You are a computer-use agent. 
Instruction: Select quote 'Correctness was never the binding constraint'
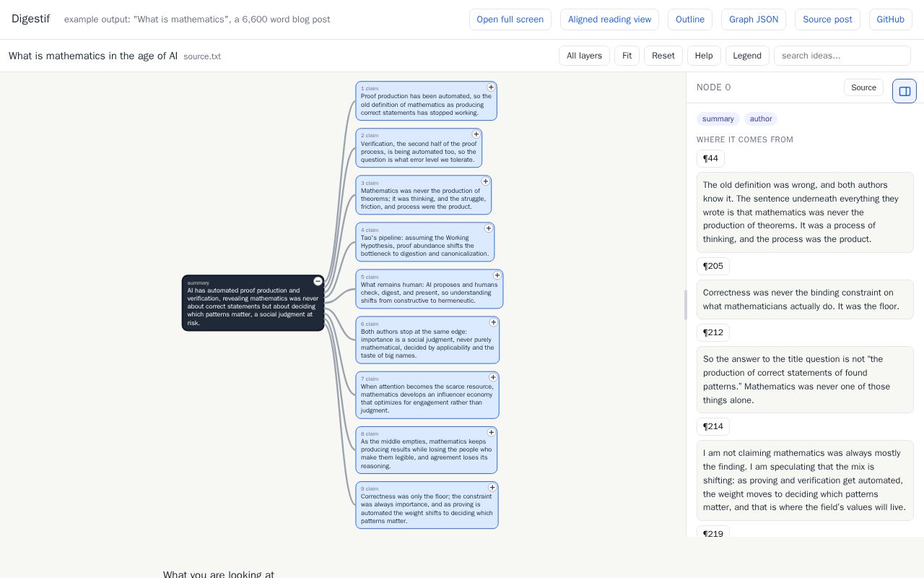click(x=805, y=299)
